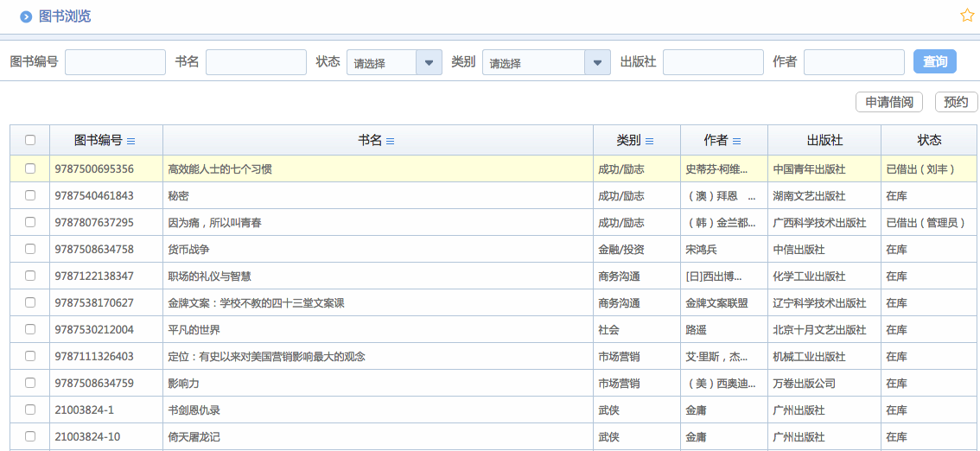Tick the select-all checkbox in table header

[30, 140]
